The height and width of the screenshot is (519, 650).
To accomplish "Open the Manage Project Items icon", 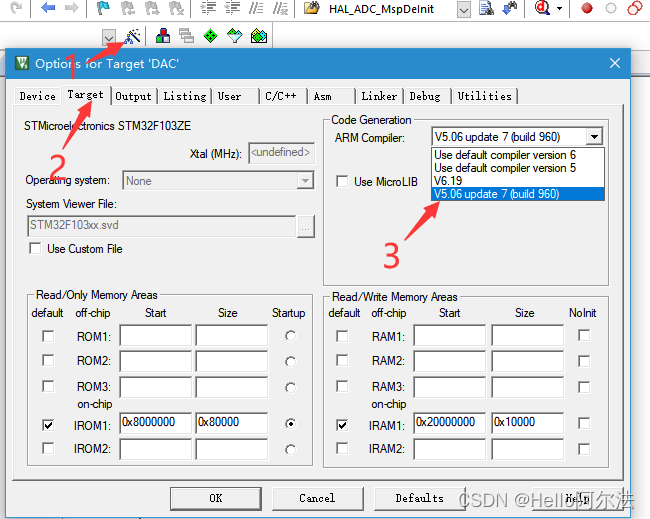I will point(163,36).
